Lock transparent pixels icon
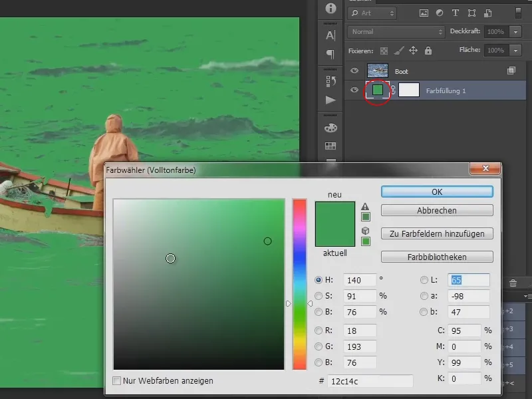The image size is (532, 399). [x=384, y=51]
